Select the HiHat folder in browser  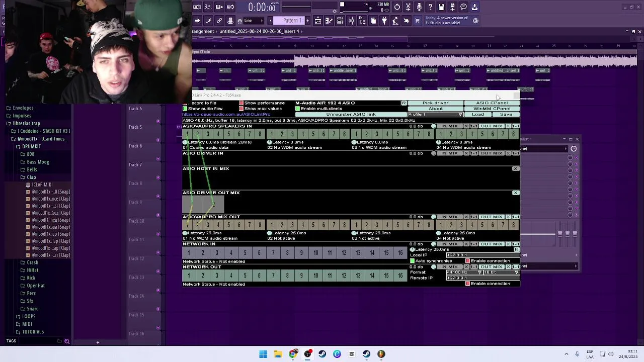(33, 270)
